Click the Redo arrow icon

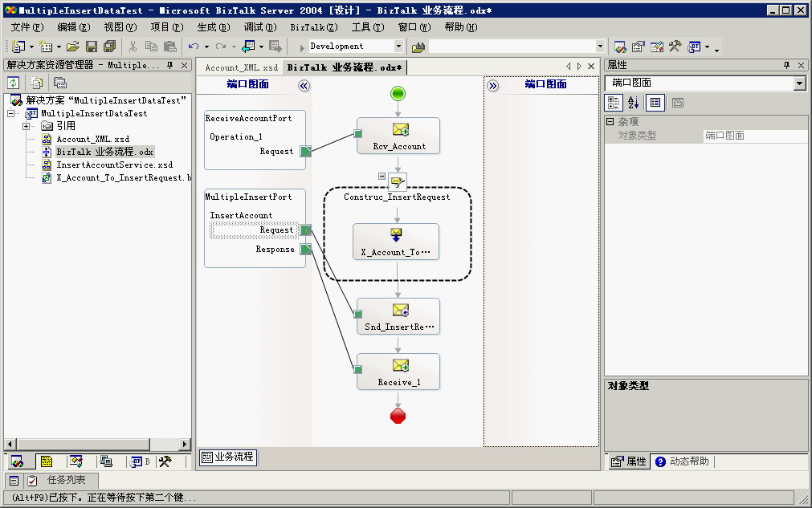[x=221, y=47]
